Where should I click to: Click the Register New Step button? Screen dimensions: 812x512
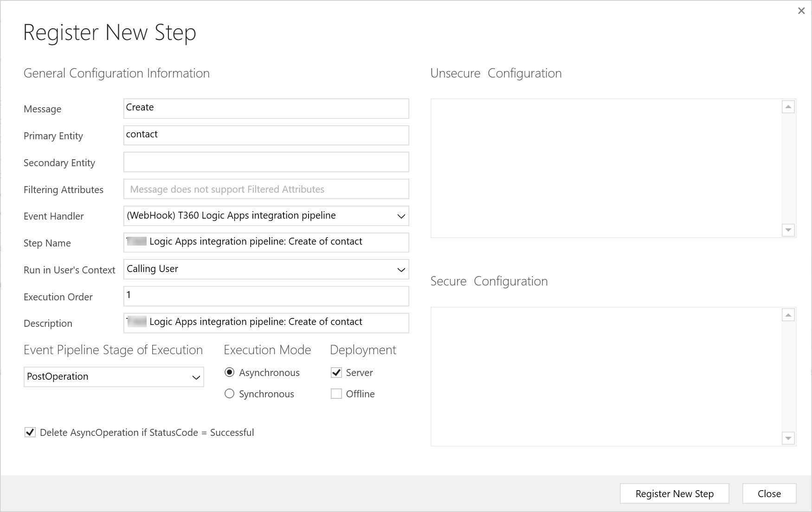pyautogui.click(x=674, y=493)
